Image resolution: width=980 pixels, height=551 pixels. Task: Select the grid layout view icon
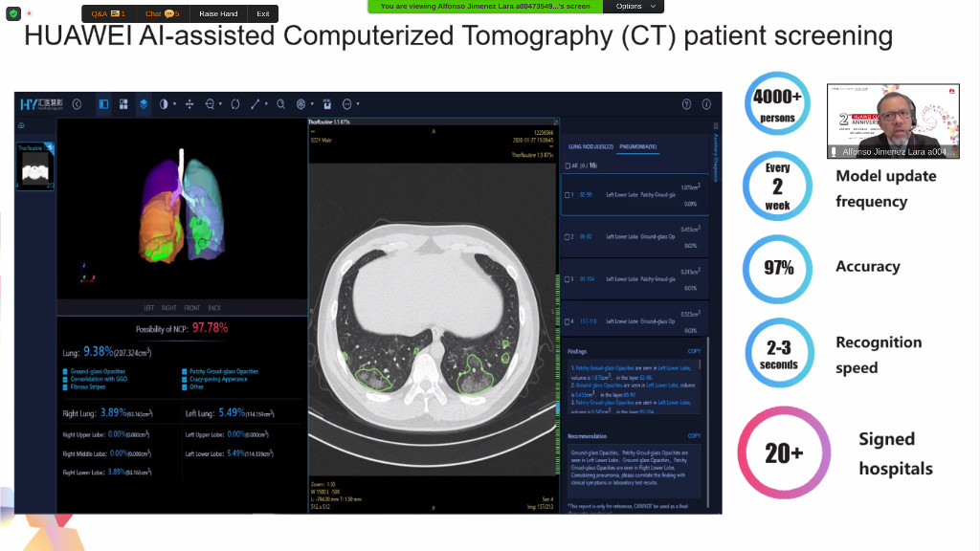click(123, 104)
